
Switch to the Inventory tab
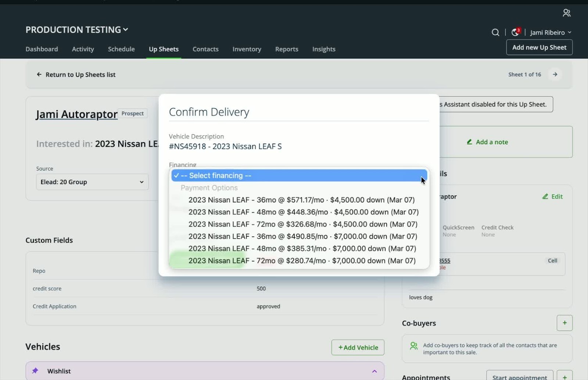tap(247, 49)
